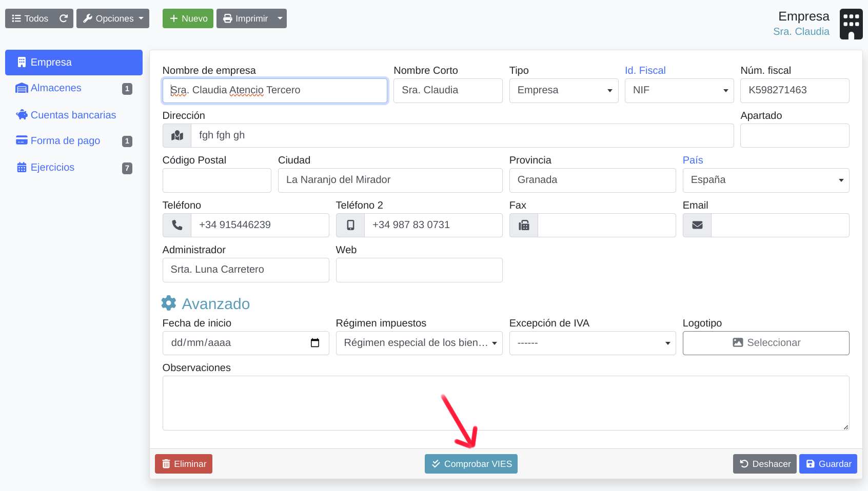
Task: Click the Forma de pago count badge
Action: click(127, 141)
